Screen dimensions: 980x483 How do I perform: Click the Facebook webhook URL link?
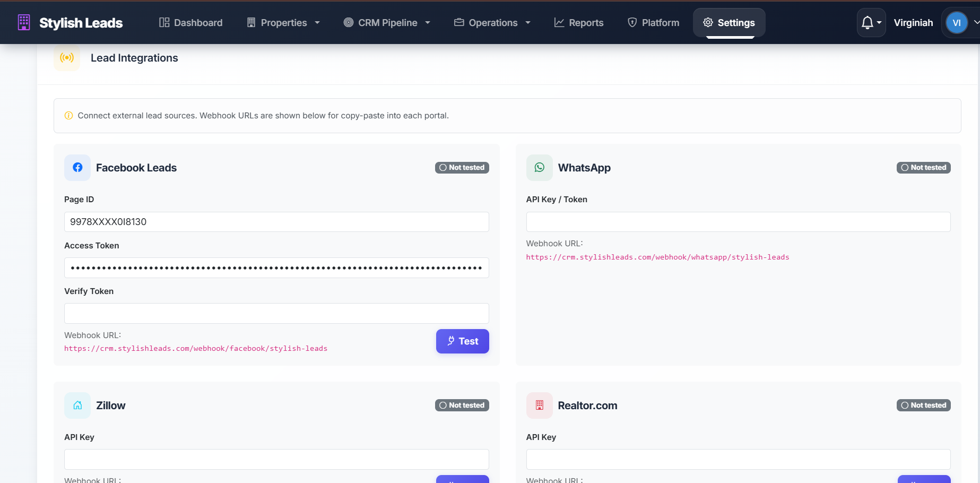pyautogui.click(x=196, y=349)
